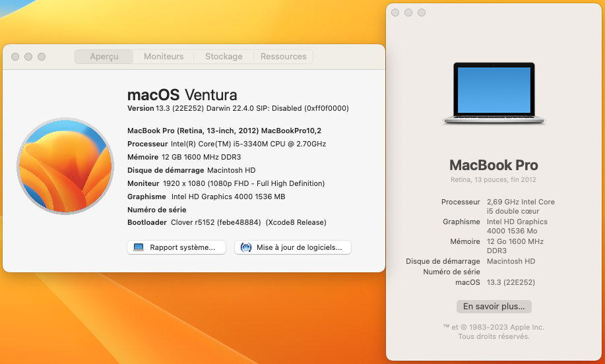Click the MacBook Pro laptop illustration

494,94
